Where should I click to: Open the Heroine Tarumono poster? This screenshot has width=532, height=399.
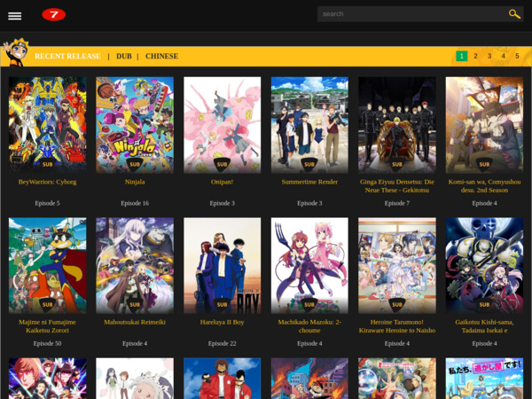397,265
